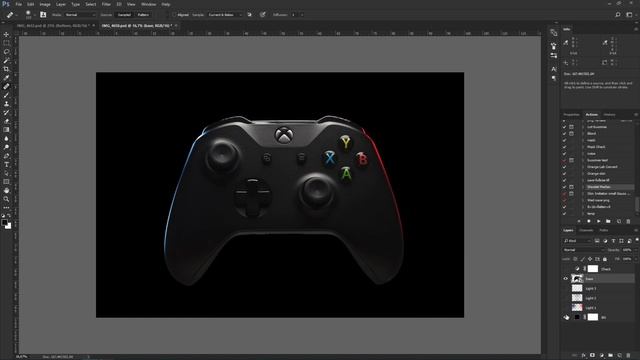The height and width of the screenshot is (360, 640).
Task: Click the Light 2 layer thumbnail
Action: (577, 298)
